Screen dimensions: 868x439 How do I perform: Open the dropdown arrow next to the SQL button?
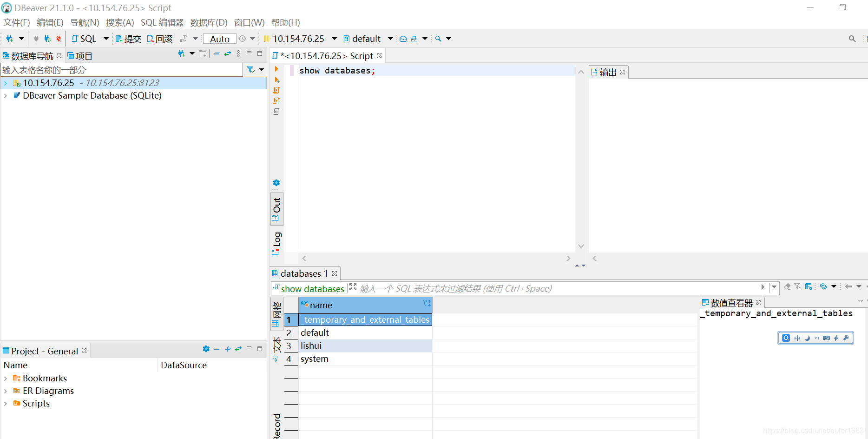pyautogui.click(x=106, y=39)
